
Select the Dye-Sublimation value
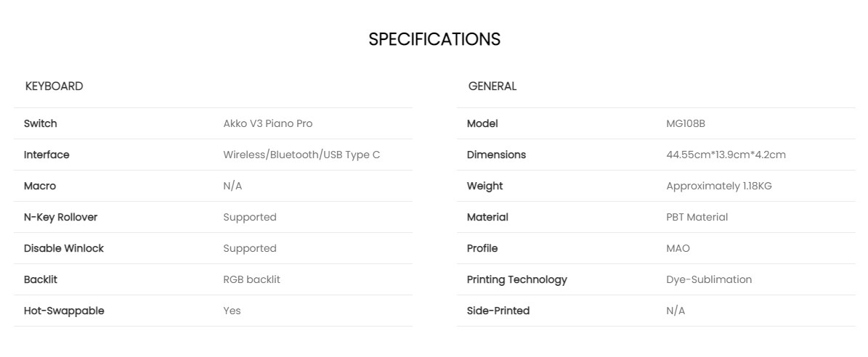click(709, 279)
